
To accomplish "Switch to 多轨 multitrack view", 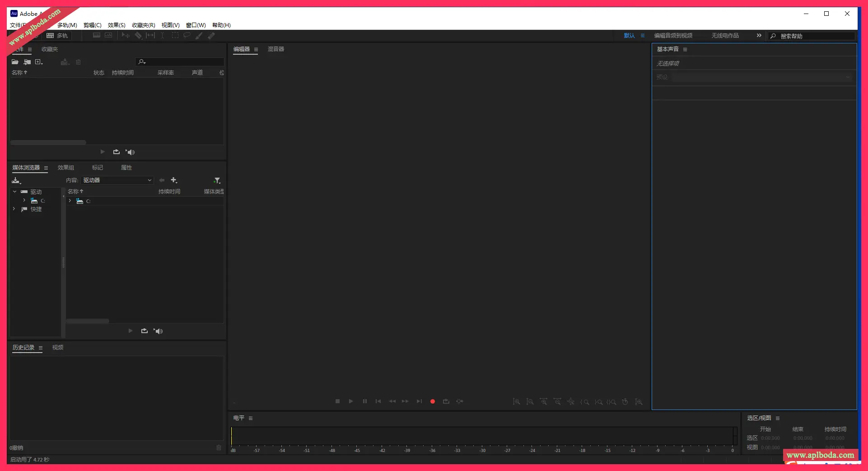I will (57, 36).
